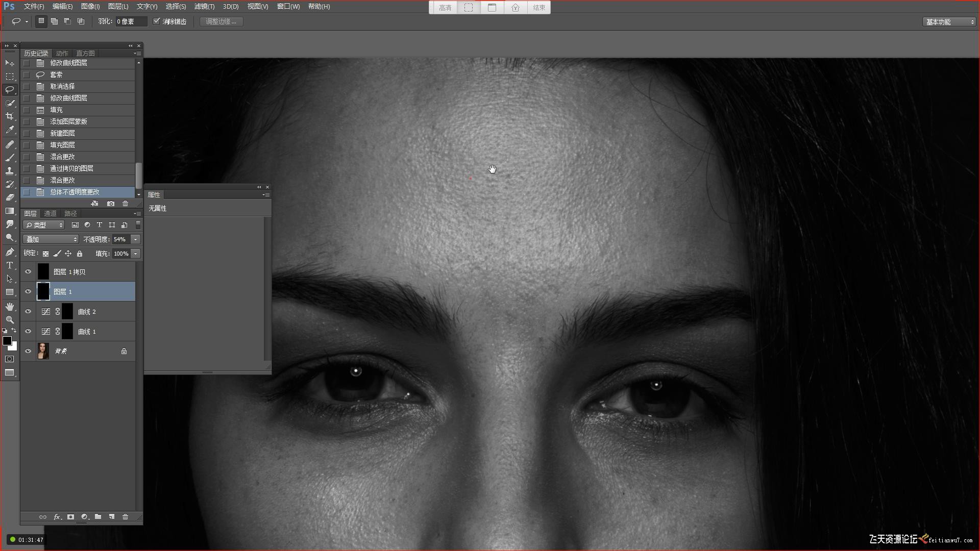Screen dimensions: 980x551
Task: Select the Horizontal Type tool
Action: pos(10,265)
